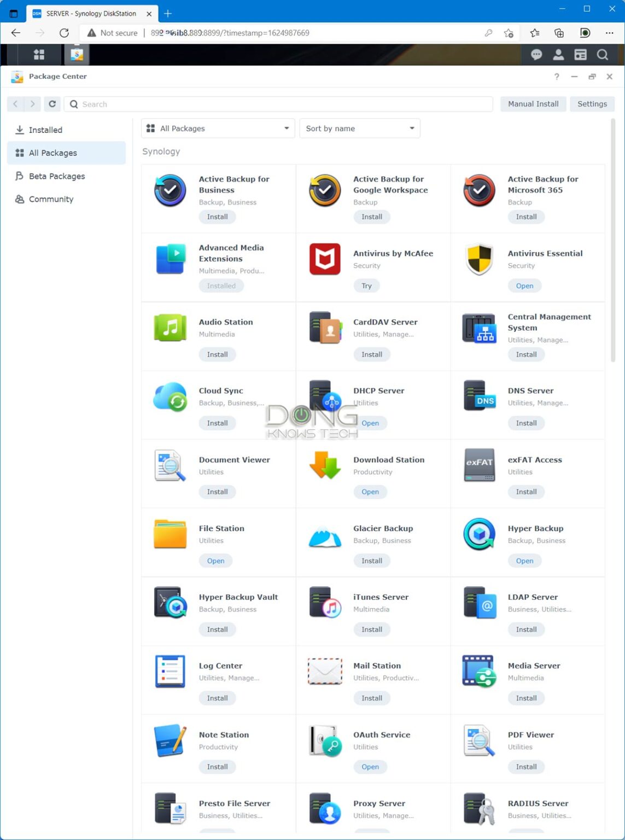Click the Audio Station package icon
625x840 pixels.
click(x=170, y=328)
